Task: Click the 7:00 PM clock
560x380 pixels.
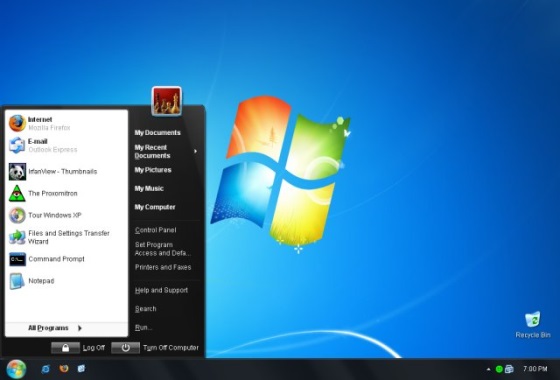Action: (535, 369)
